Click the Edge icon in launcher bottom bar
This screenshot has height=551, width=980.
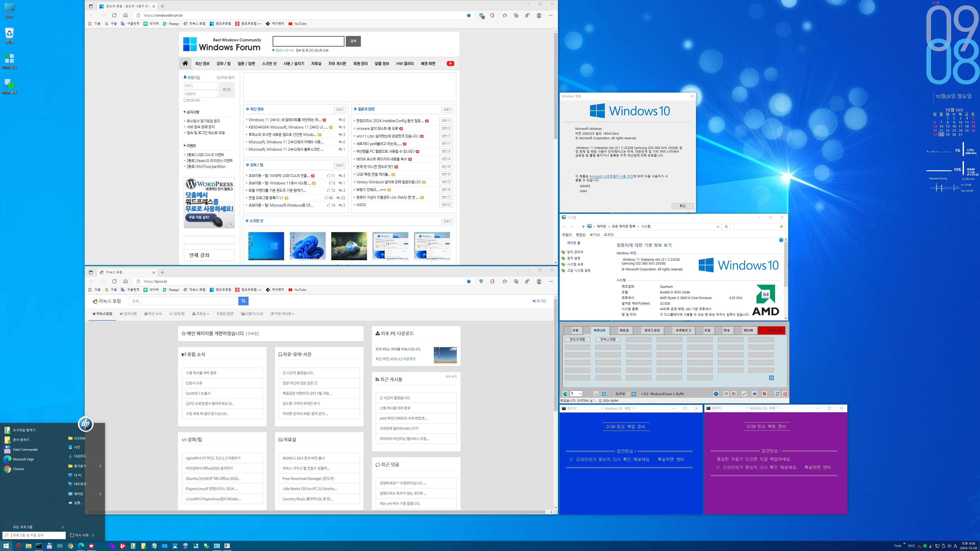coord(565,394)
